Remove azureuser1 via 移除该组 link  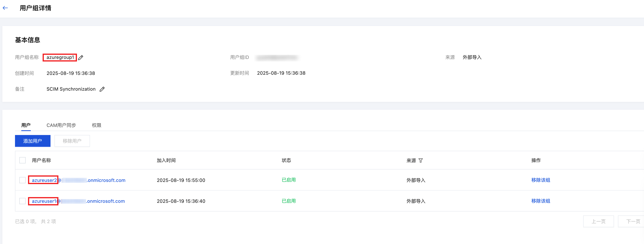coord(540,201)
